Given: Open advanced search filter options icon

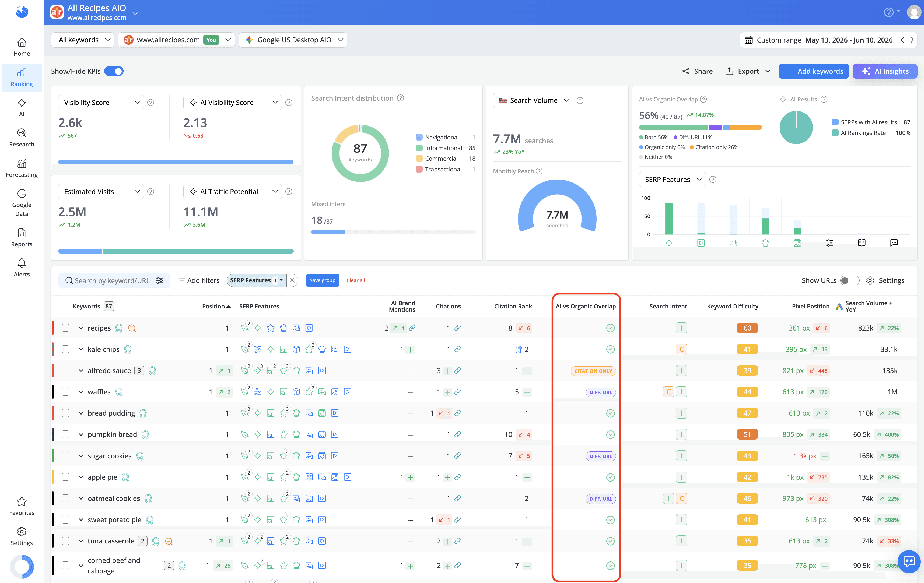Looking at the screenshot, I should pyautogui.click(x=160, y=280).
